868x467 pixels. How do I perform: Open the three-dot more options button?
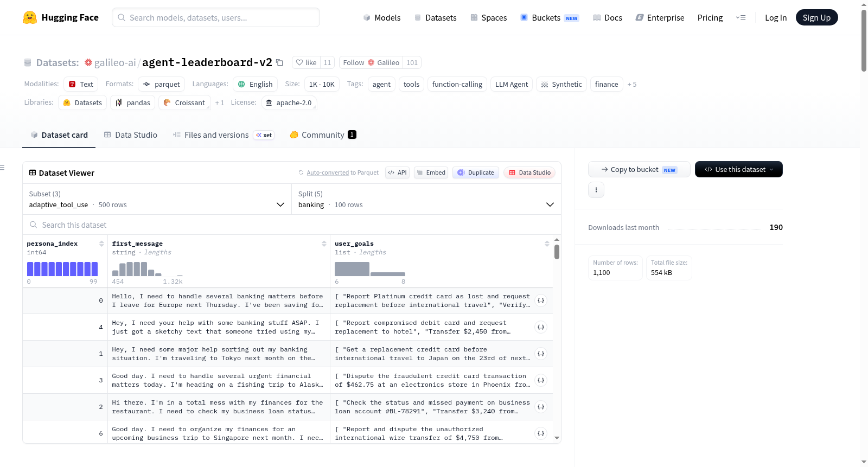coord(596,190)
